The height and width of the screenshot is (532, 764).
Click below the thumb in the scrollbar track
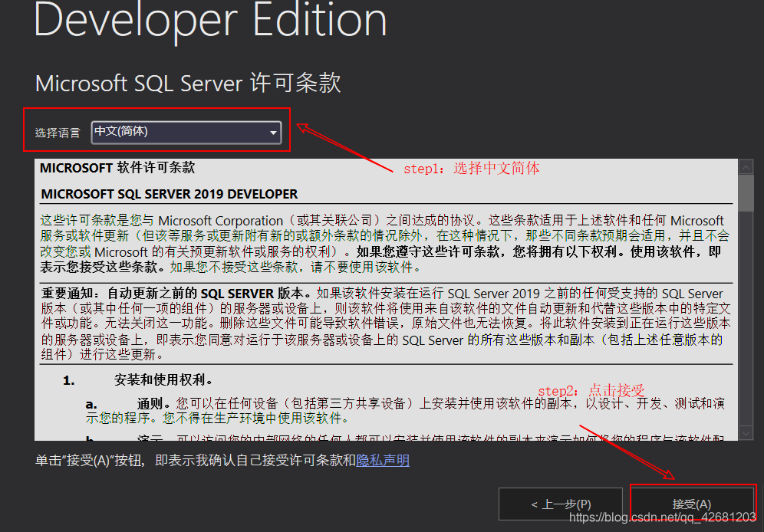coord(745,307)
